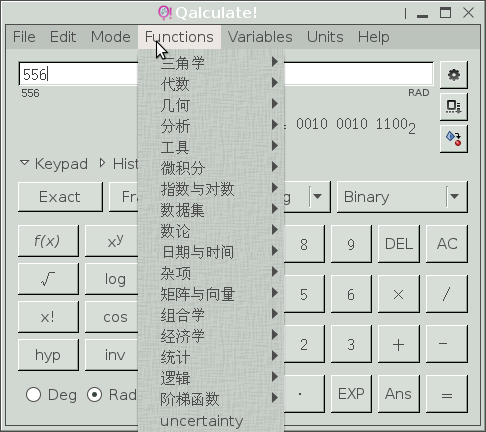The width and height of the screenshot is (486, 432).
Task: Open the 矩阵与向量 submenu
Action: 211,294
